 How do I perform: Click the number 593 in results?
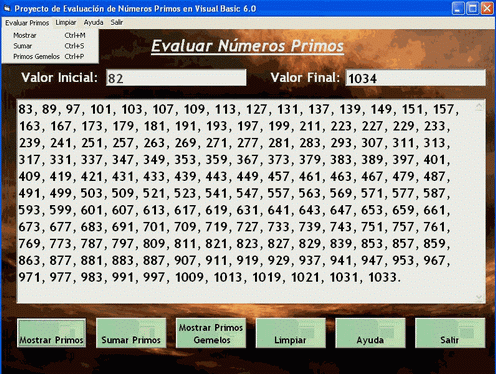pyautogui.click(x=29, y=210)
